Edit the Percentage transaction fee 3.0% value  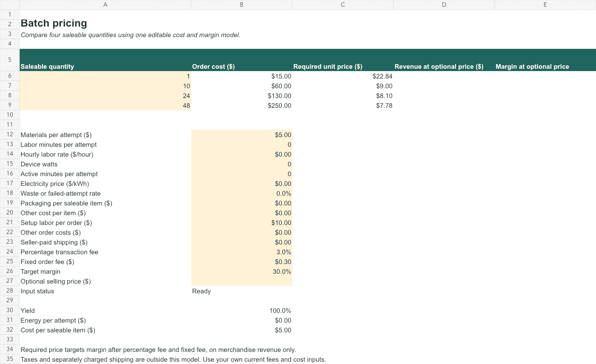242,252
